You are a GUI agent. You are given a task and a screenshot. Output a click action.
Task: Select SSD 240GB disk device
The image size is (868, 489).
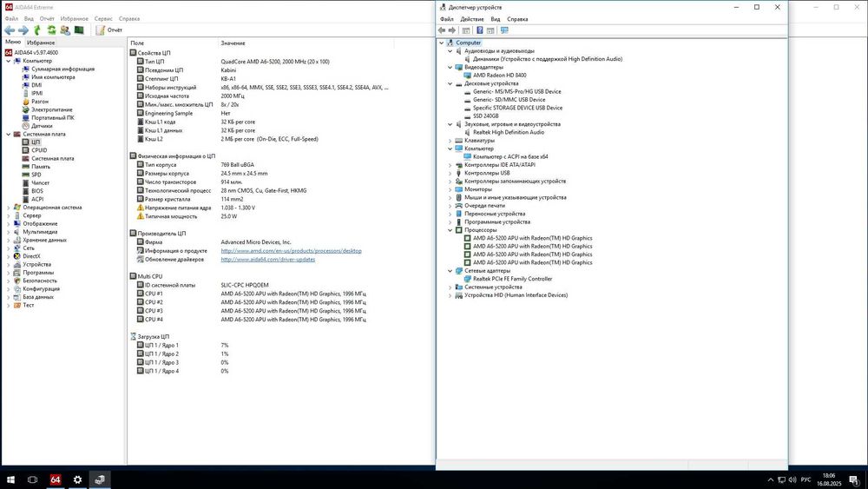485,116
